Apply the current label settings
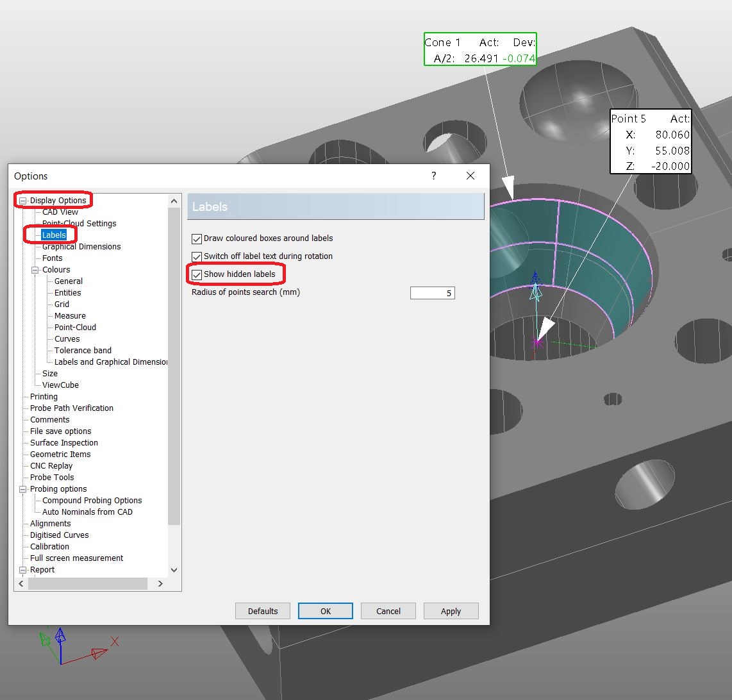The width and height of the screenshot is (732, 700). (x=451, y=610)
